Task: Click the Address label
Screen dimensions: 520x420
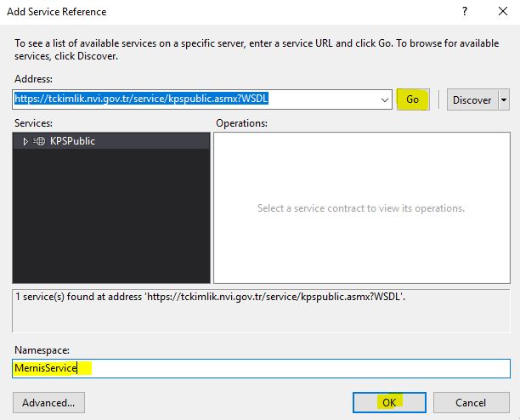Action: (33, 79)
